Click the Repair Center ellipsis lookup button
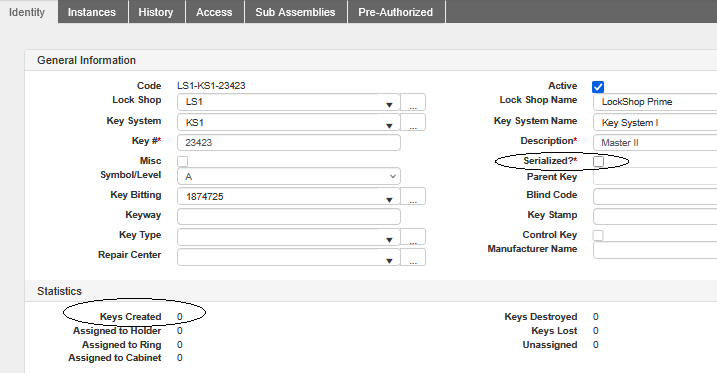This screenshot has width=717, height=373. [x=413, y=257]
